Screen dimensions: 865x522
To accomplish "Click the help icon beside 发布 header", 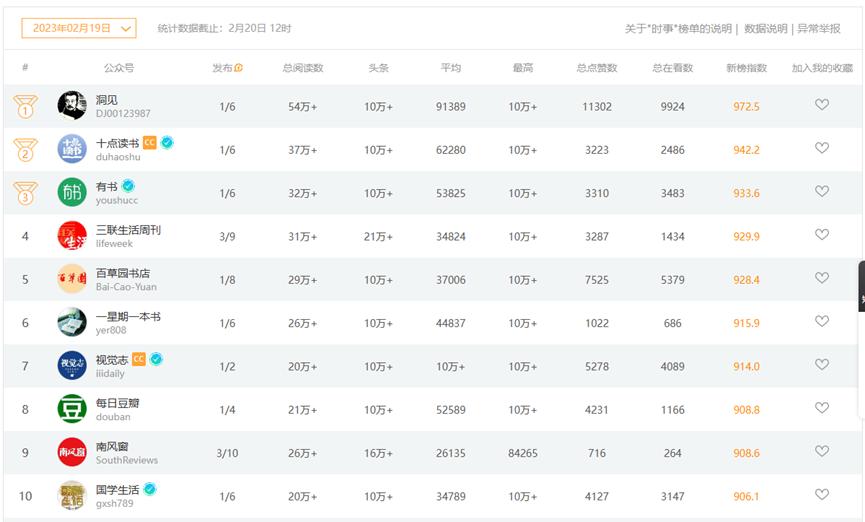I will [239, 68].
